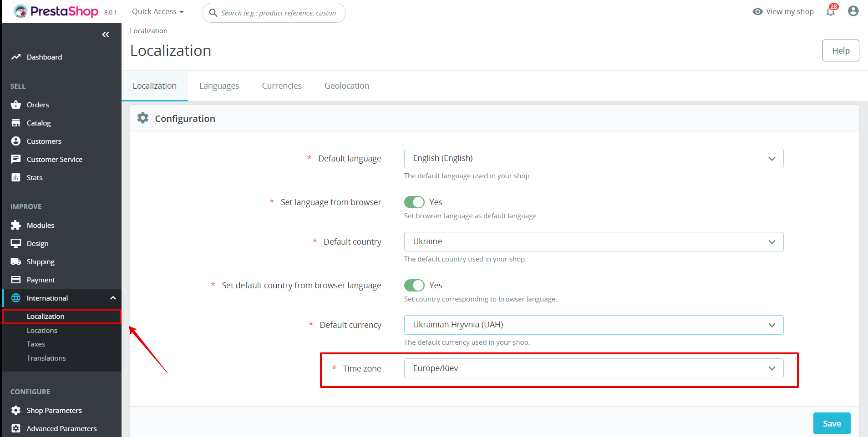Switch to the Localization tab
This screenshot has height=437, width=868.
click(x=155, y=86)
